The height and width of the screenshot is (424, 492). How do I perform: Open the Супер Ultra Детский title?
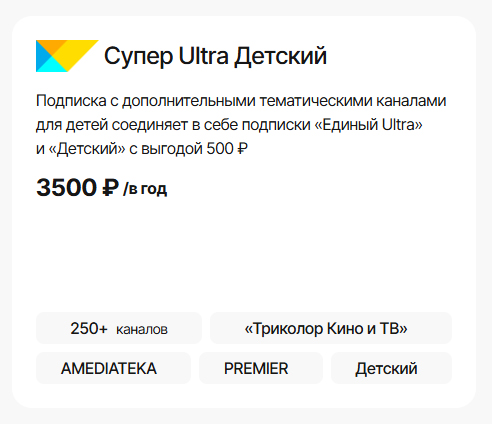coord(215,56)
